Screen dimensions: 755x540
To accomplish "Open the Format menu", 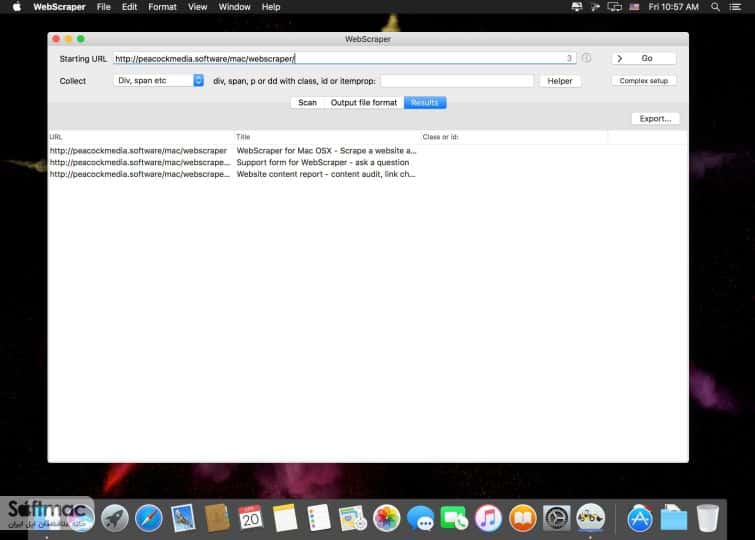I will [x=162, y=7].
